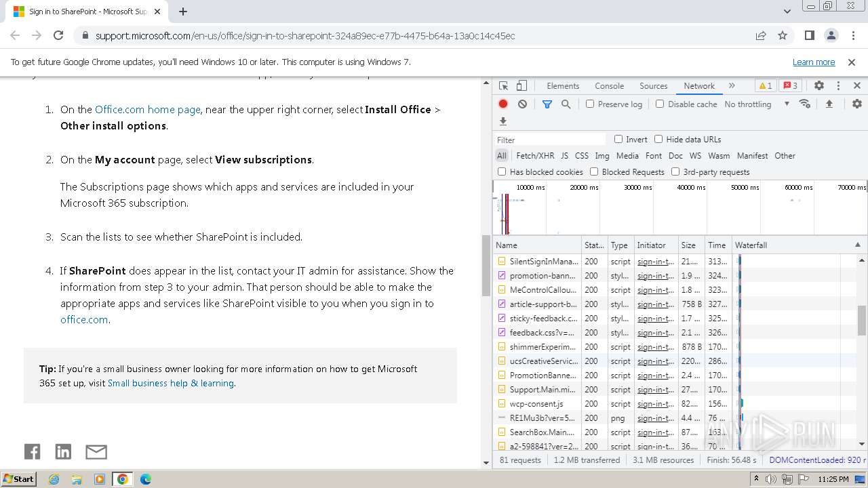Switch to the Elements tab
Image resolution: width=868 pixels, height=488 pixels.
(x=563, y=86)
